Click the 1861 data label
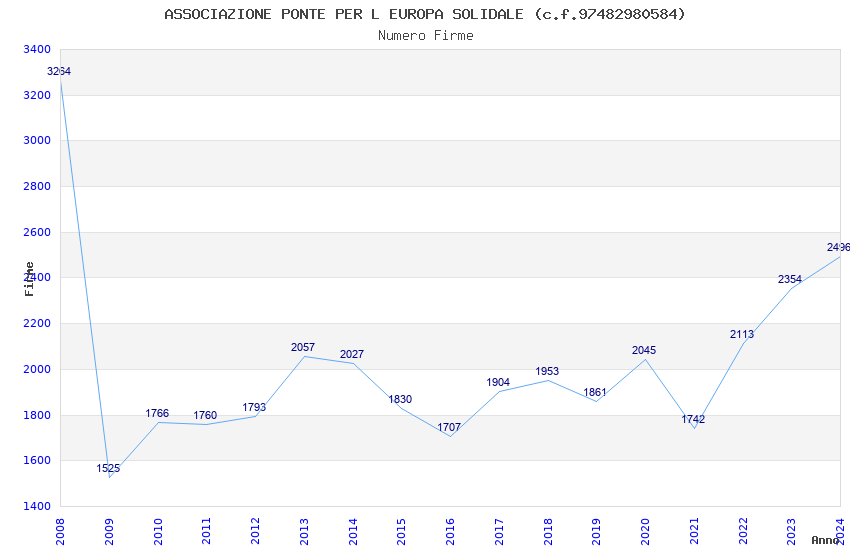The image size is (850, 550). coord(595,392)
